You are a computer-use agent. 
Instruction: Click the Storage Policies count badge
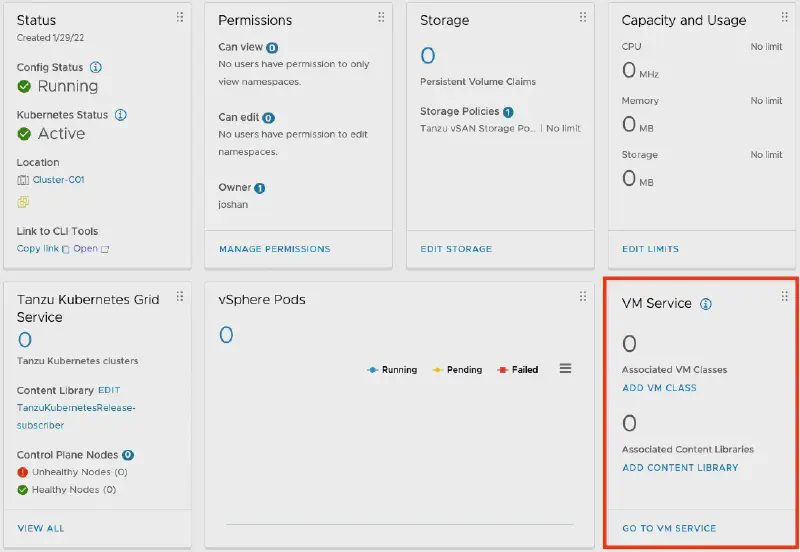[508, 112]
